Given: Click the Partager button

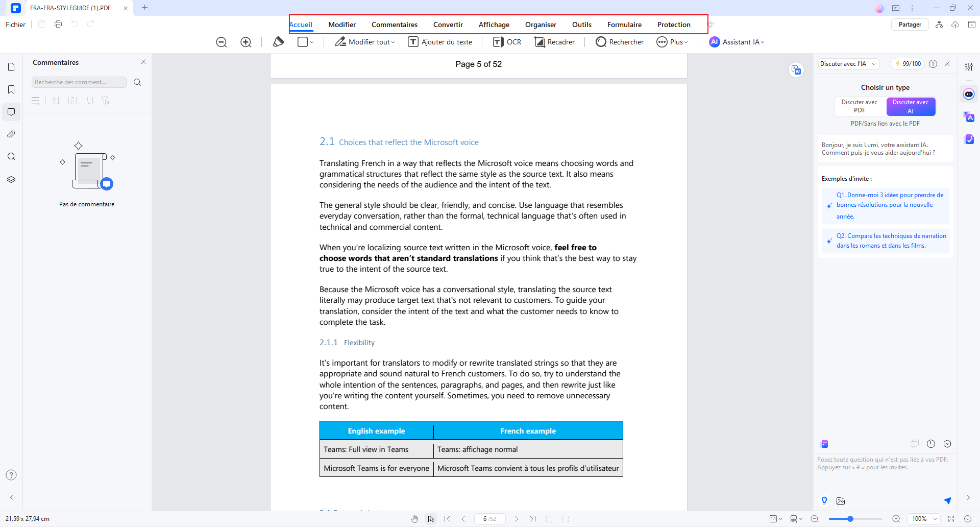Looking at the screenshot, I should pos(910,25).
